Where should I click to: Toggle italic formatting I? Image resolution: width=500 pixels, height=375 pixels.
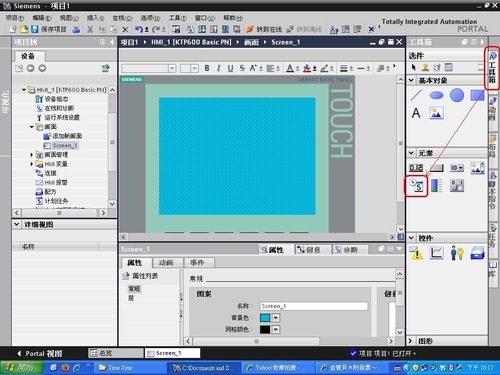(x=219, y=68)
